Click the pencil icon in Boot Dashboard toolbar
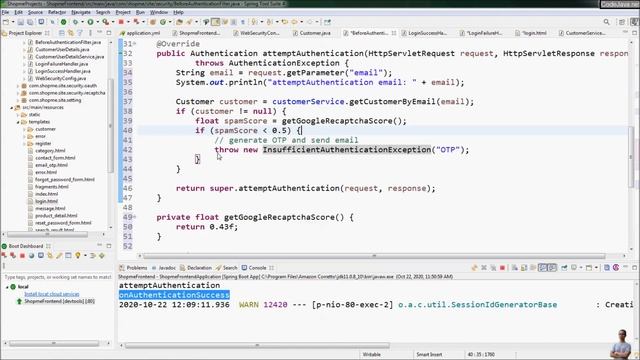 coord(59,256)
